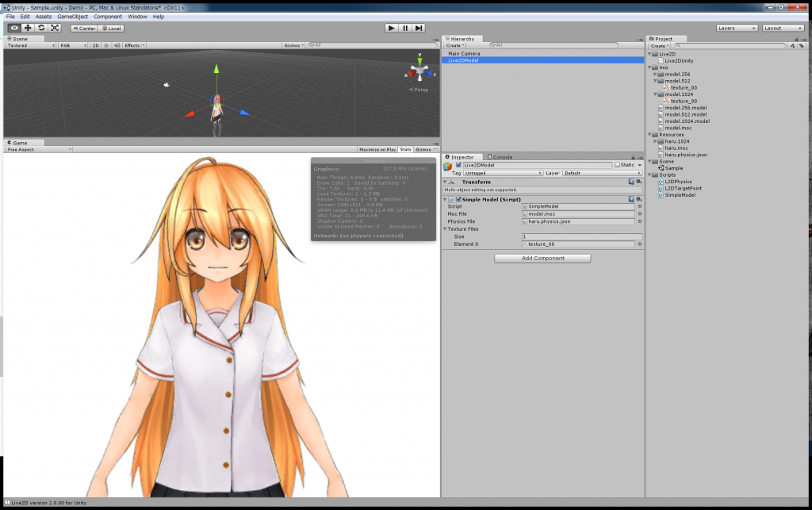812x510 pixels.
Task: Click the Inspector lock icon
Action: coord(633,157)
